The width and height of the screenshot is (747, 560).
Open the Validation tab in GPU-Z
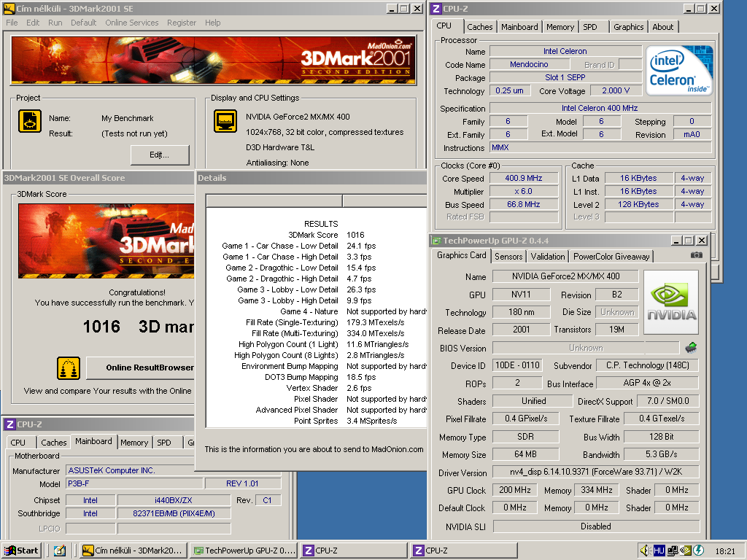[x=547, y=256]
